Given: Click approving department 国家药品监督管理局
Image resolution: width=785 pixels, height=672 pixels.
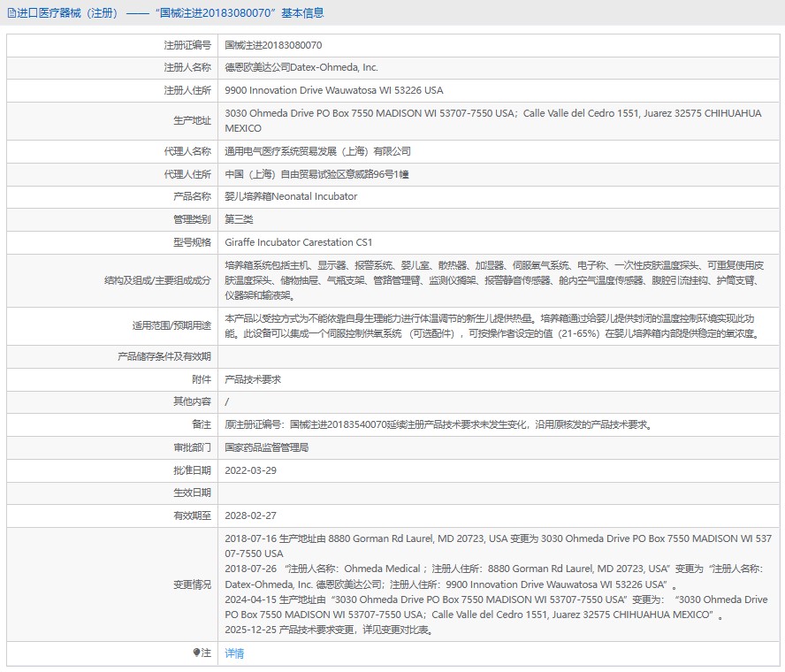Looking at the screenshot, I should point(267,447).
